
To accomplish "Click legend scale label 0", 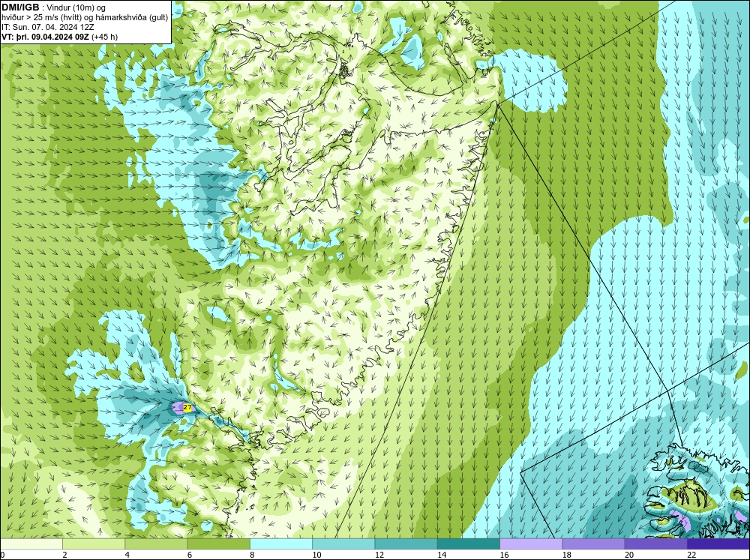I will click(x=2, y=555).
